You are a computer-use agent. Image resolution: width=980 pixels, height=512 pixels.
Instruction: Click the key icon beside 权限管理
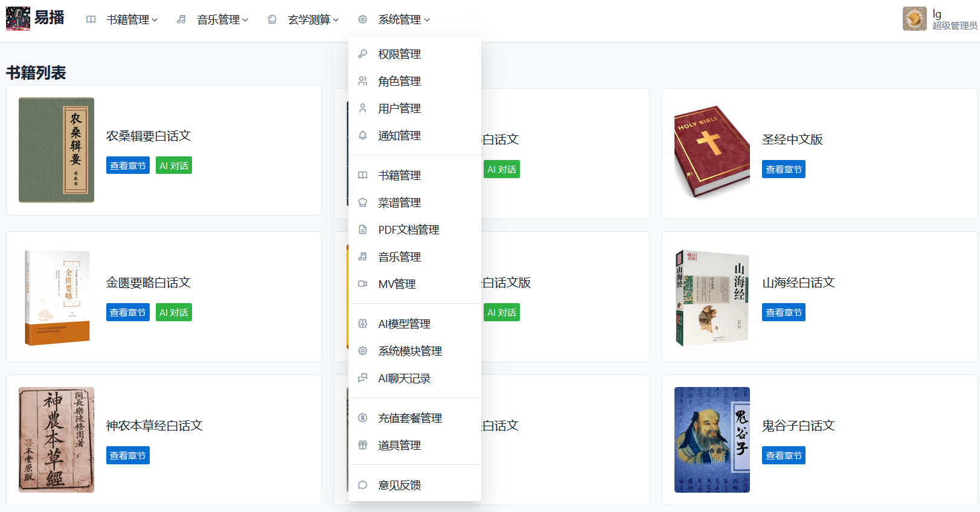click(x=362, y=54)
